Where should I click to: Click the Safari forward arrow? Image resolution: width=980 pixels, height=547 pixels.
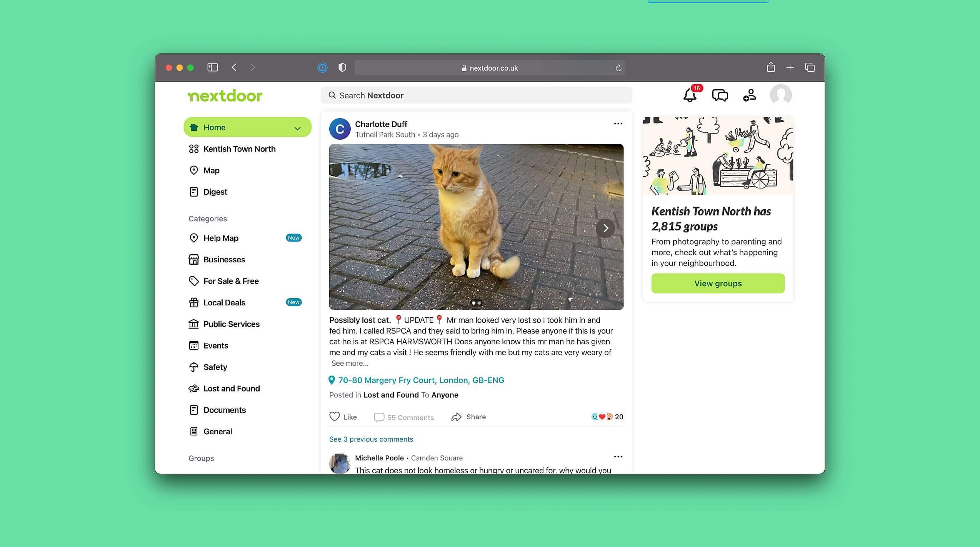pos(253,68)
